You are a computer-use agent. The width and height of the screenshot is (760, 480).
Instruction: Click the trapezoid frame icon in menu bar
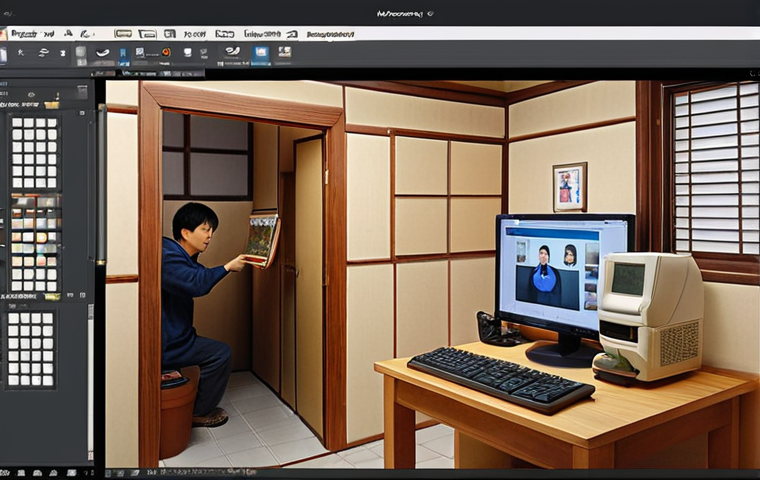147,34
